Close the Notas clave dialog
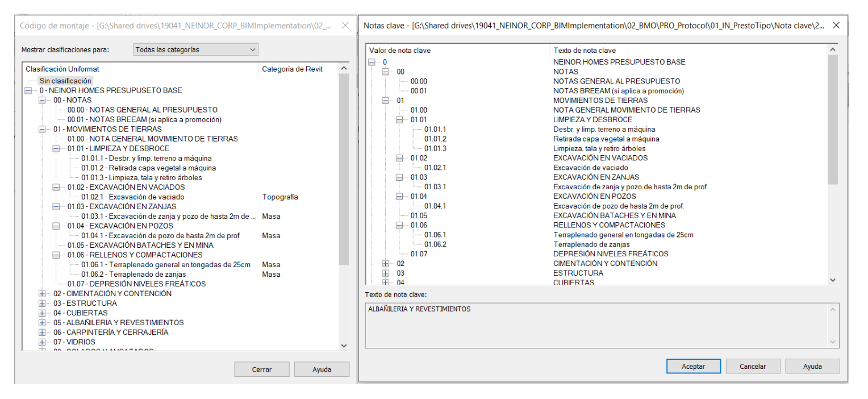The image size is (868, 399). [835, 26]
